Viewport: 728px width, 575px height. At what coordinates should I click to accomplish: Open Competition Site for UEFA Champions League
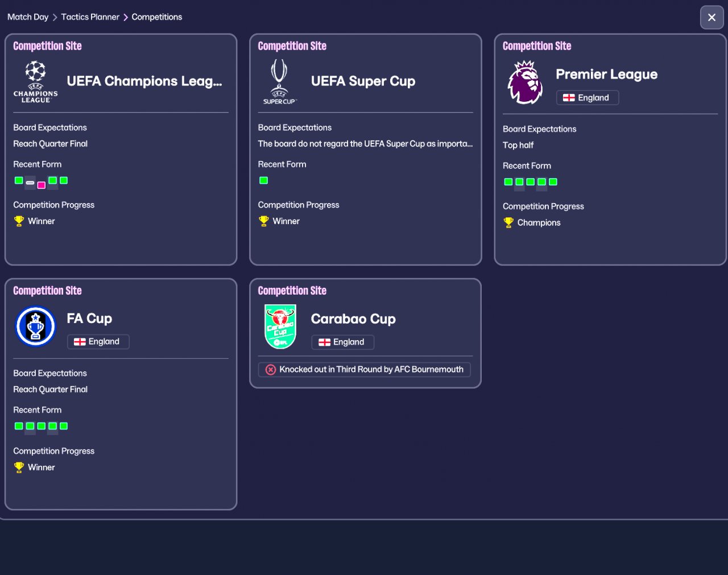[47, 46]
